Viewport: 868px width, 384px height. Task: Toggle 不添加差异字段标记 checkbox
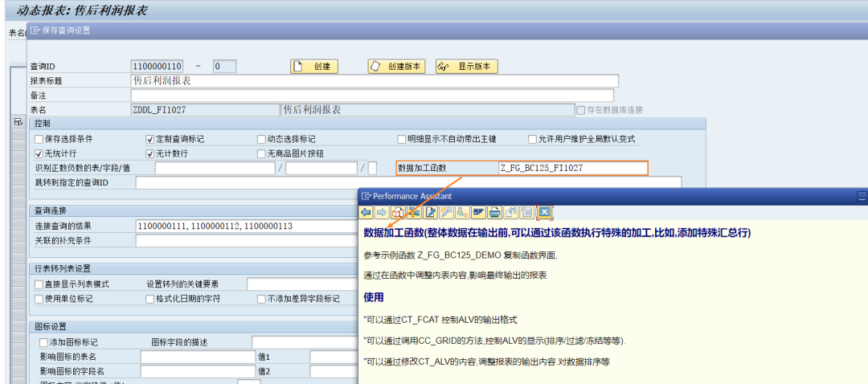click(261, 299)
